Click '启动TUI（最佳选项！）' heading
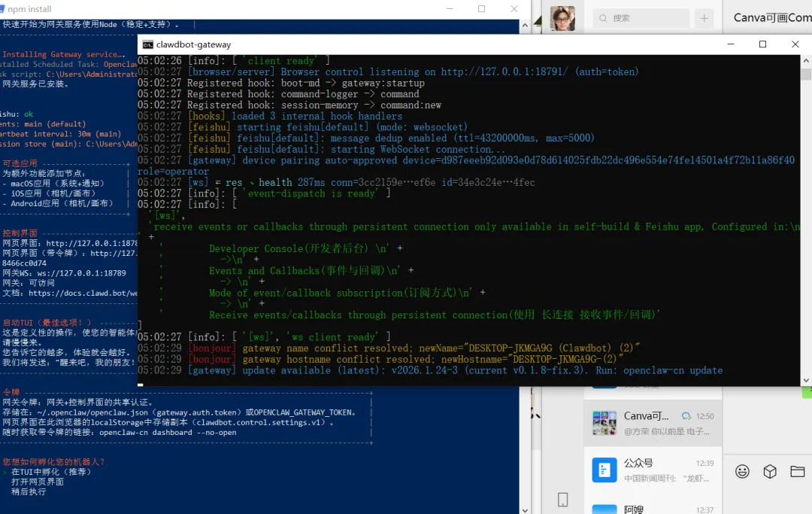Screen dimensions: 812x514 tap(47, 323)
